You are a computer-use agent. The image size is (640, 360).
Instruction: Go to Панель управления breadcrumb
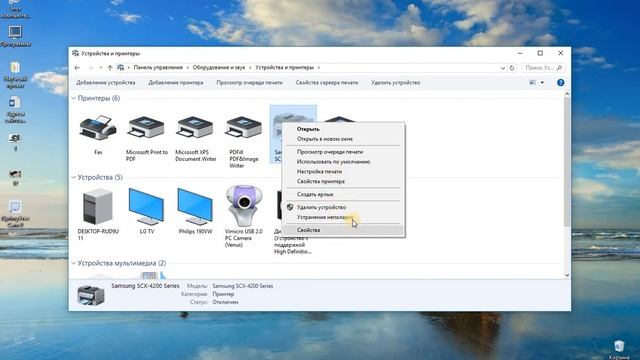[x=158, y=68]
